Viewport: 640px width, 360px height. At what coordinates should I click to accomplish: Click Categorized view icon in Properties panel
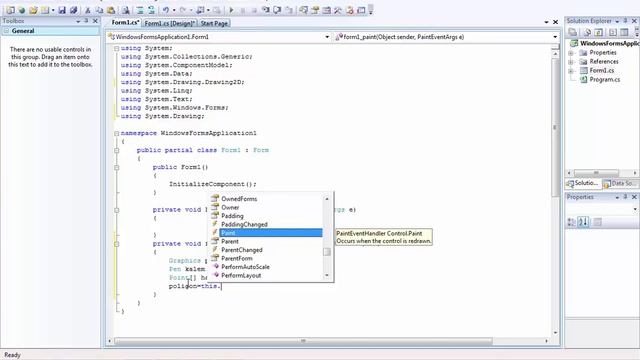coord(571,222)
